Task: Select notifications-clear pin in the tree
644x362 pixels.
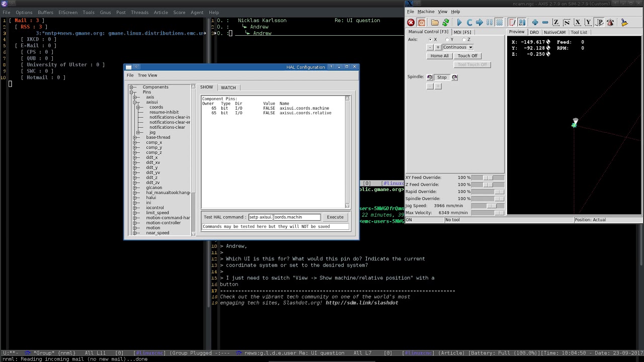Action: [167, 127]
